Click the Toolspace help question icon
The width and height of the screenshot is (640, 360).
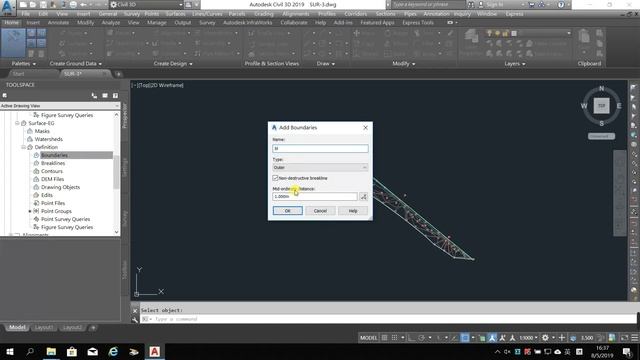tap(116, 96)
